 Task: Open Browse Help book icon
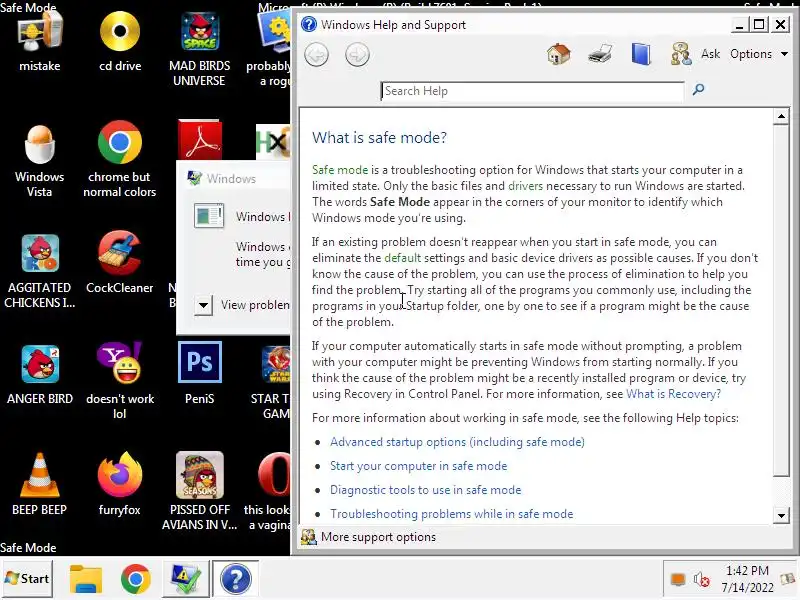pyautogui.click(x=641, y=54)
